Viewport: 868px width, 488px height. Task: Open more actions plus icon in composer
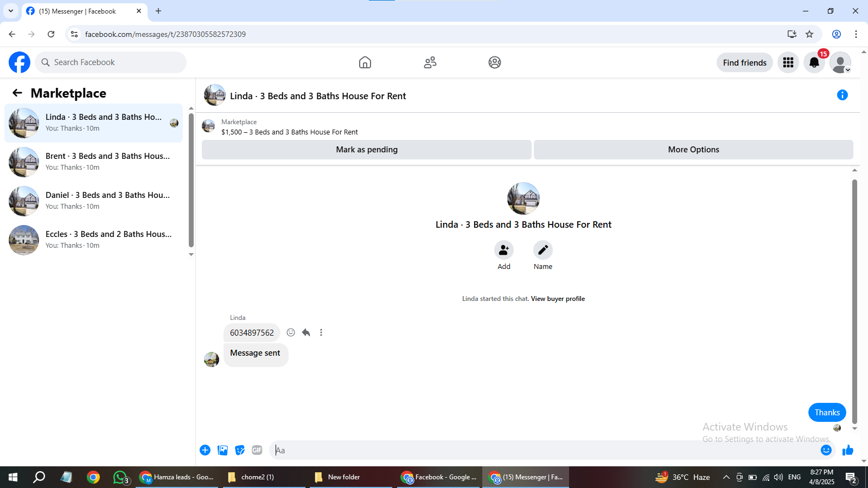coord(205,450)
